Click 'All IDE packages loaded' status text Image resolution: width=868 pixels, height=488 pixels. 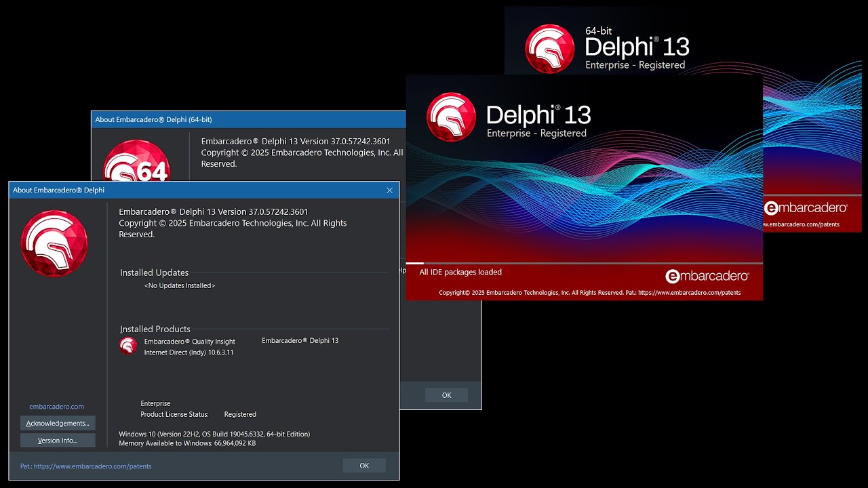(x=460, y=272)
